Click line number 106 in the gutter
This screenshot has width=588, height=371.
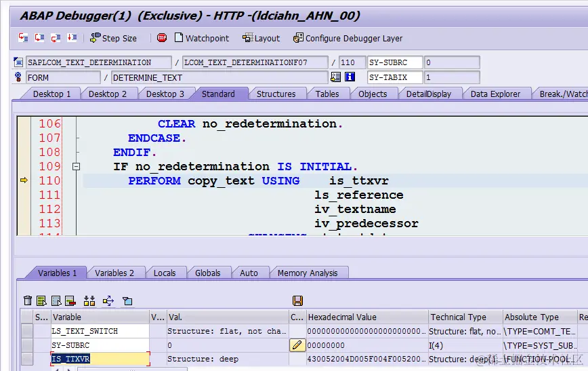(x=50, y=123)
